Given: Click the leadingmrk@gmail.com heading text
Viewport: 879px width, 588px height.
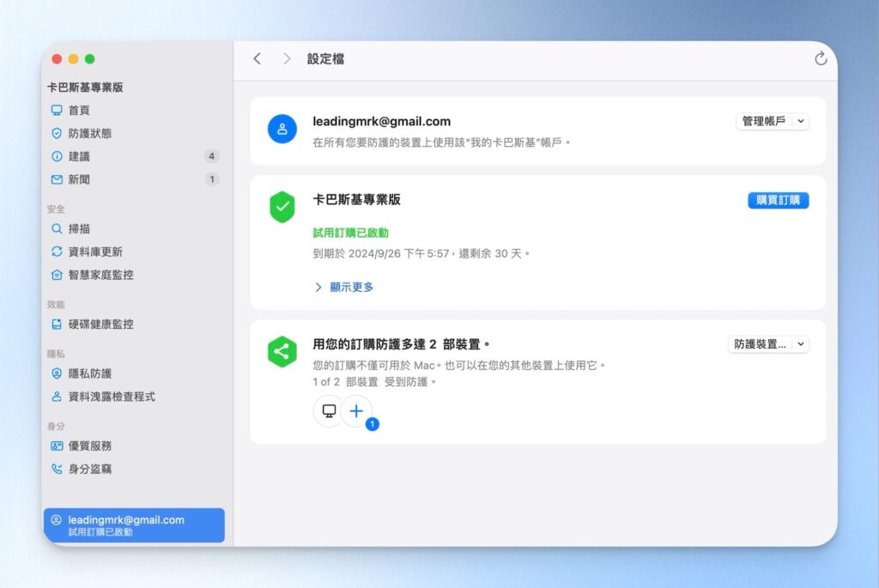Looking at the screenshot, I should click(x=382, y=122).
